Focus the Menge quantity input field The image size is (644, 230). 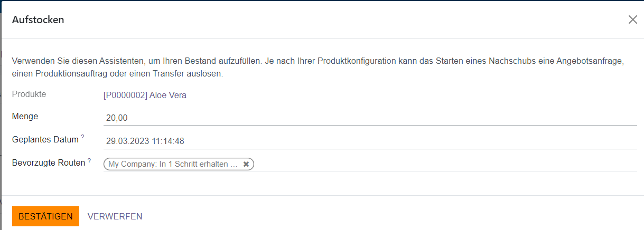[x=370, y=118]
